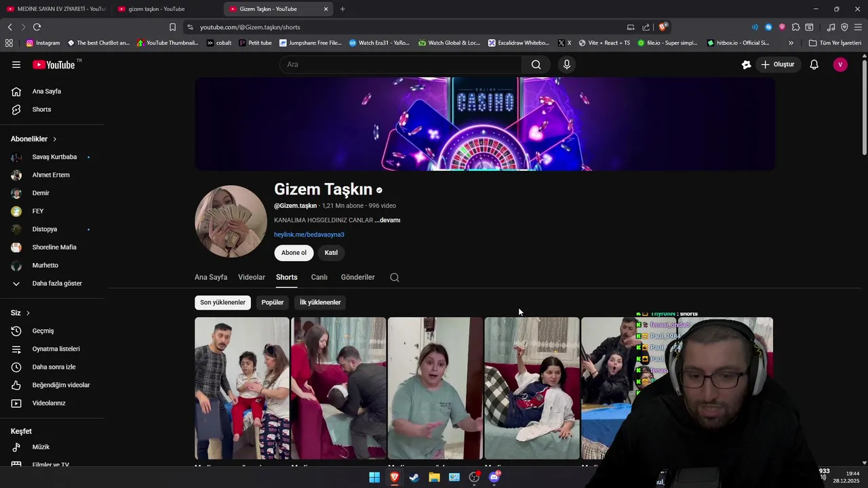The height and width of the screenshot is (488, 868).
Task: Open the notifications bell
Action: coord(814,64)
